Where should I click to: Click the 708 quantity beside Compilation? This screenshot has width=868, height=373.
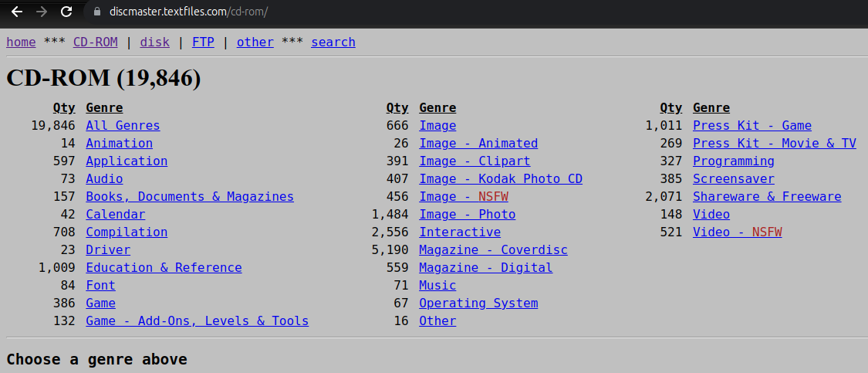coord(64,232)
